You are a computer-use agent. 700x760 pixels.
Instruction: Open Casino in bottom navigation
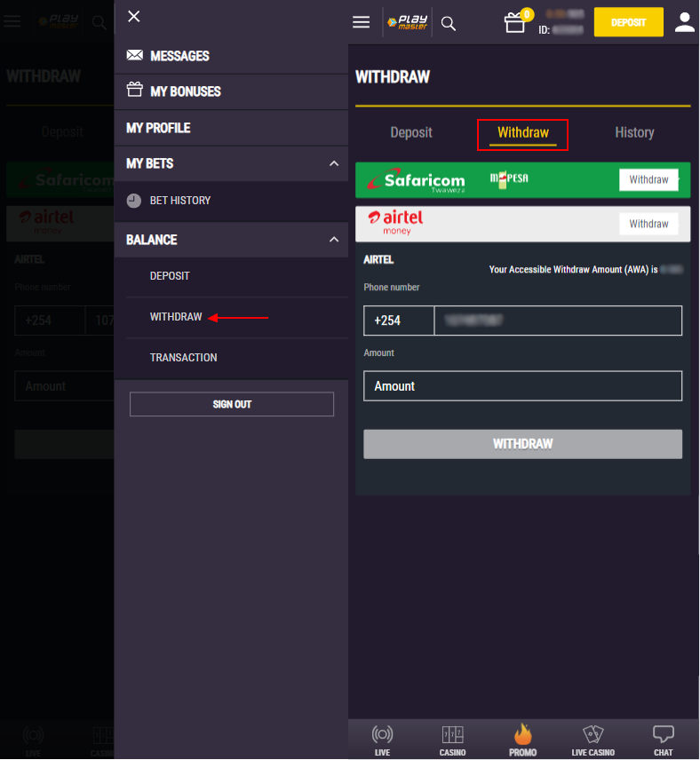click(452, 740)
